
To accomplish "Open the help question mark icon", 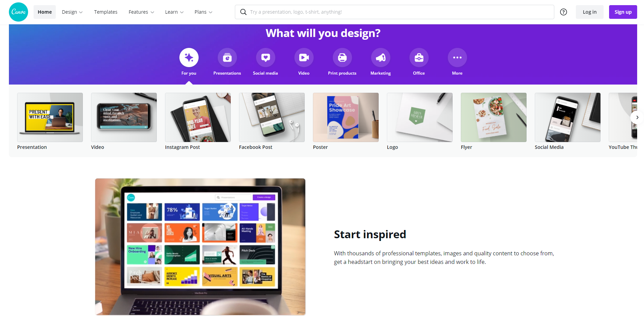I will pyautogui.click(x=564, y=12).
